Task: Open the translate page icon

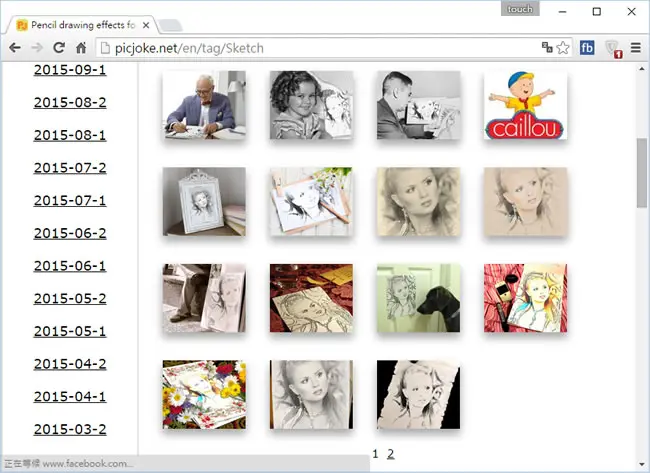Action: [547, 48]
